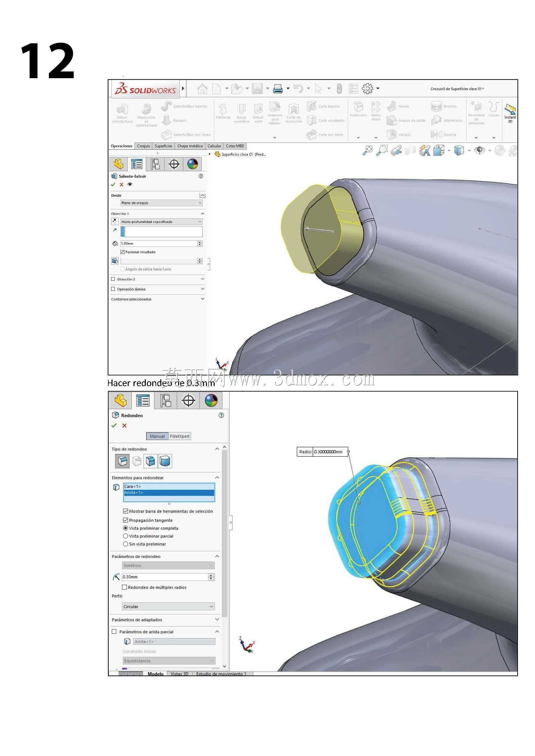The width and height of the screenshot is (535, 756).
Task: Open the Circular profile dropdown
Action: [168, 606]
